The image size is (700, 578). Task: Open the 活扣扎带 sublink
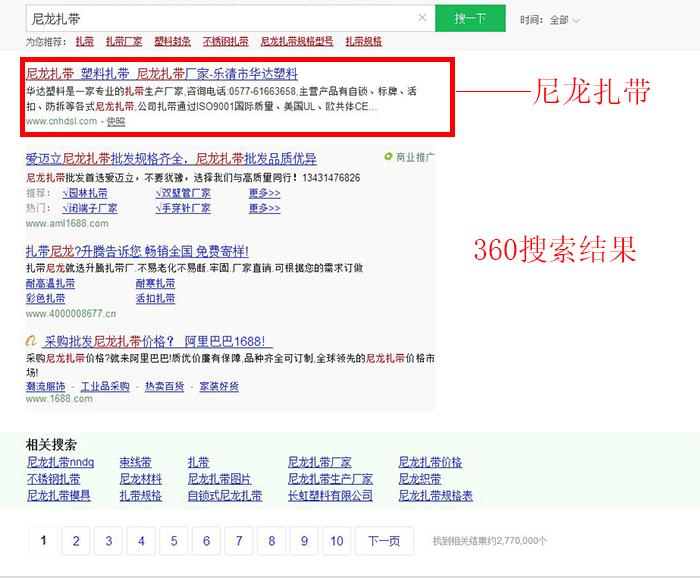(x=155, y=299)
